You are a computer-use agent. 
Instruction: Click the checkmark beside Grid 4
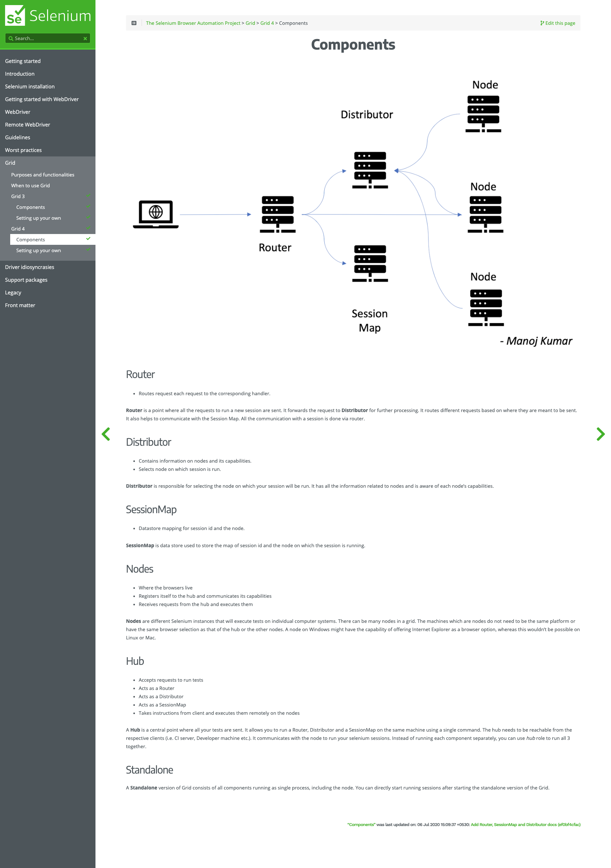point(88,228)
